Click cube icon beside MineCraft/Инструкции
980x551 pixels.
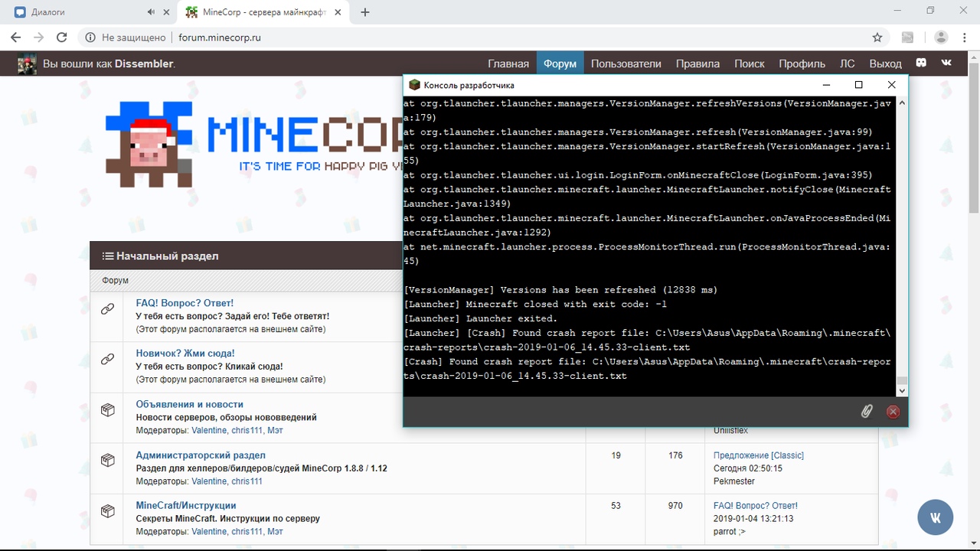(x=107, y=510)
